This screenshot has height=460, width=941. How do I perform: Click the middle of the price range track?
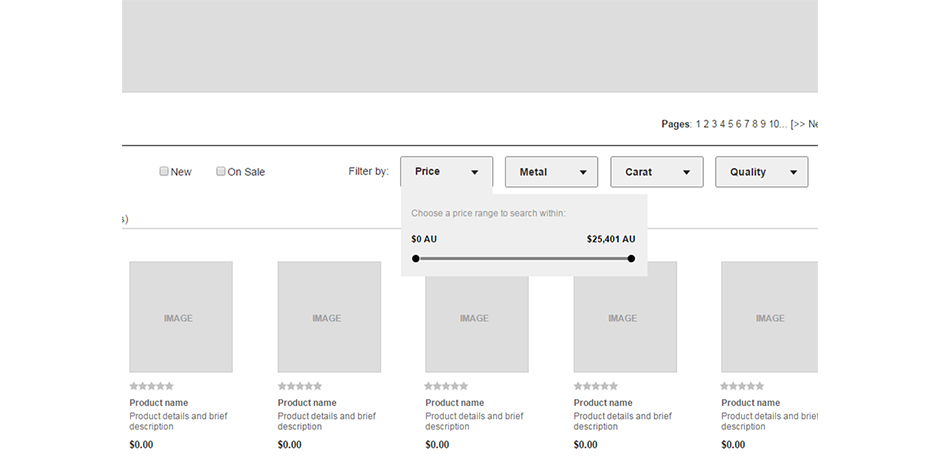point(523,258)
